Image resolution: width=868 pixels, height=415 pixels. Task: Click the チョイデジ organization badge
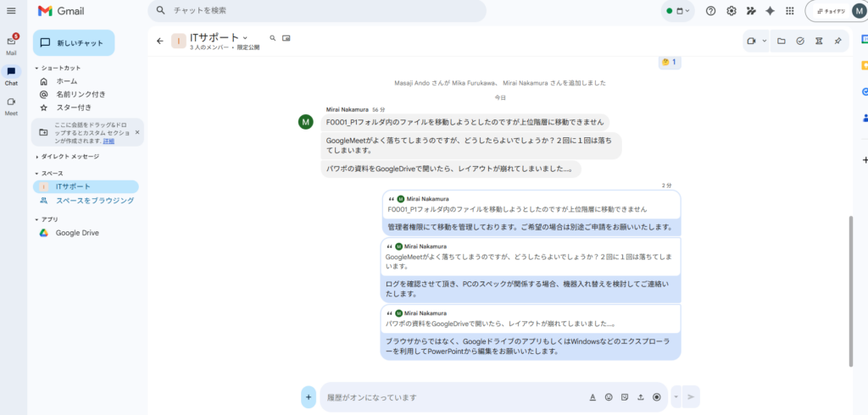[831, 10]
